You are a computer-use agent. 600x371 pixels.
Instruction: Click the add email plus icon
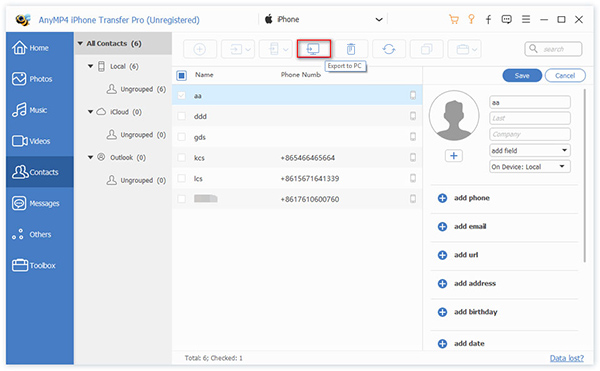[442, 227]
